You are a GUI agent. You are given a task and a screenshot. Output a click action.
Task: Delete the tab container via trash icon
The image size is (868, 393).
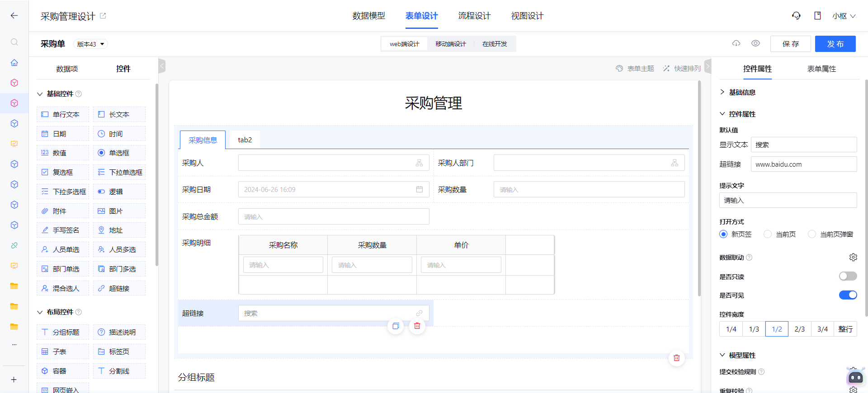tap(676, 358)
